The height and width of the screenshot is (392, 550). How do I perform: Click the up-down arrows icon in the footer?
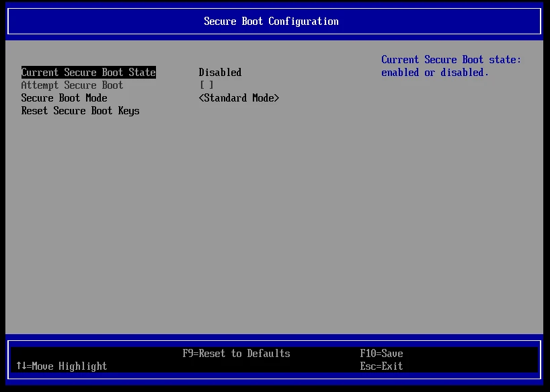21,366
